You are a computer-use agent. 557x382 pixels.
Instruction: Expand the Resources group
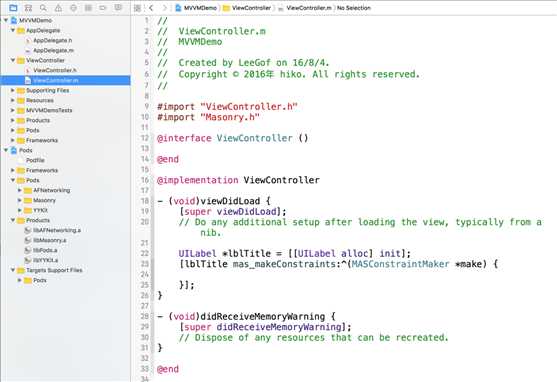click(x=13, y=100)
